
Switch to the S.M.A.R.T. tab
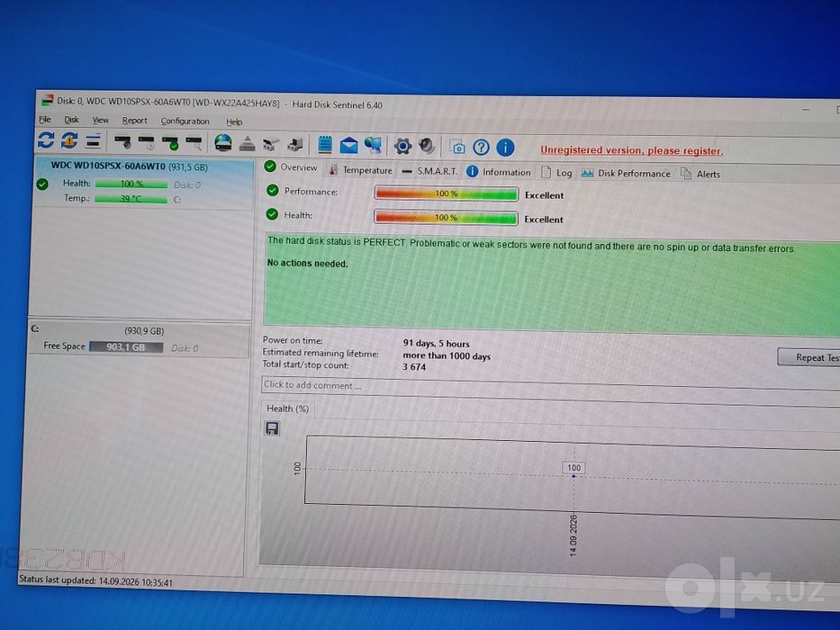(429, 171)
